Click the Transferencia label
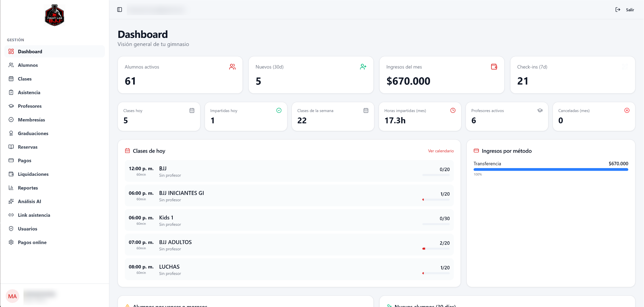Screen dimensions: 644x307 (x=487, y=164)
